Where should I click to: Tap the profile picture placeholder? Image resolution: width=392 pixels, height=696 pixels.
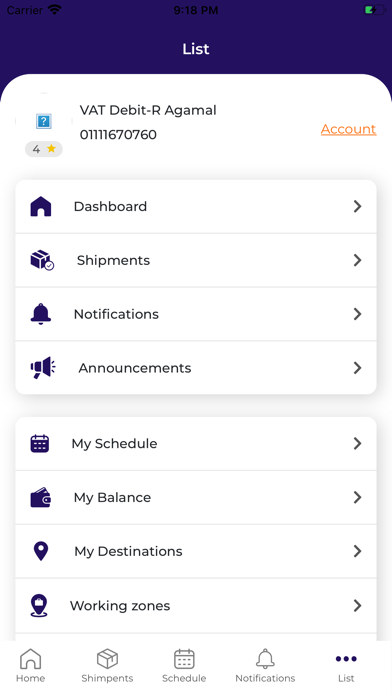point(44,121)
